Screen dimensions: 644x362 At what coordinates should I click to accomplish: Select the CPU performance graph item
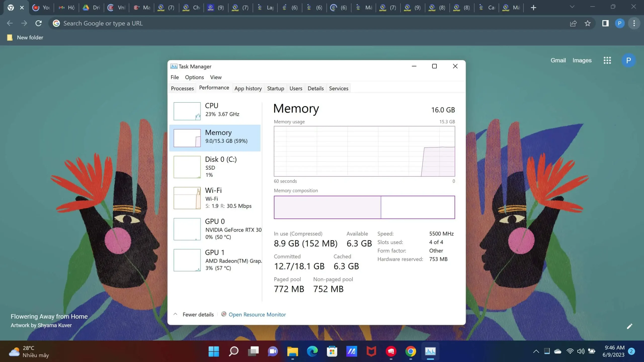(215, 111)
